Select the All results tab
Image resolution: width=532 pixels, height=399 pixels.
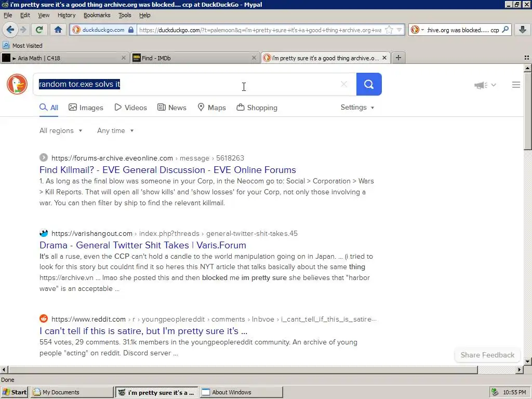click(x=49, y=108)
